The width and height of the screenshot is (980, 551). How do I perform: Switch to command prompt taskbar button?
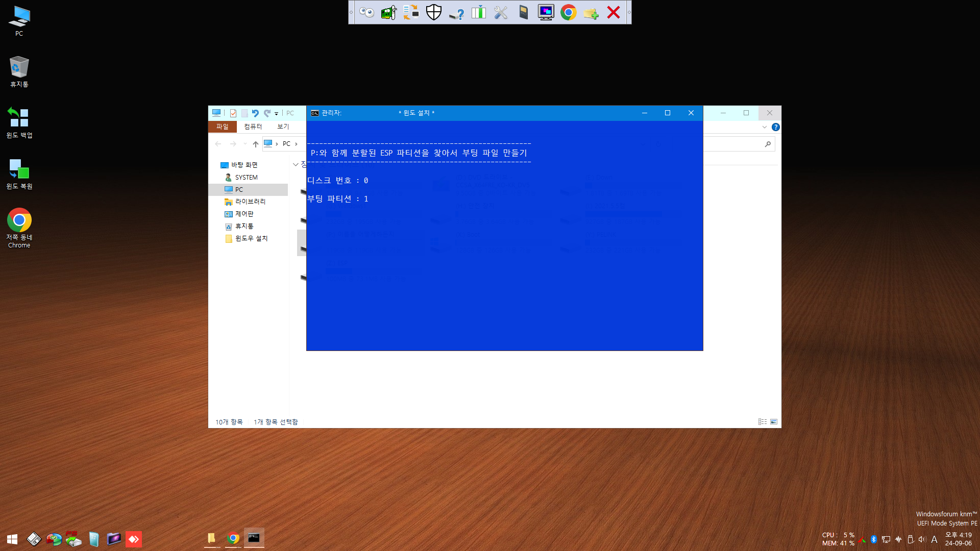click(254, 538)
